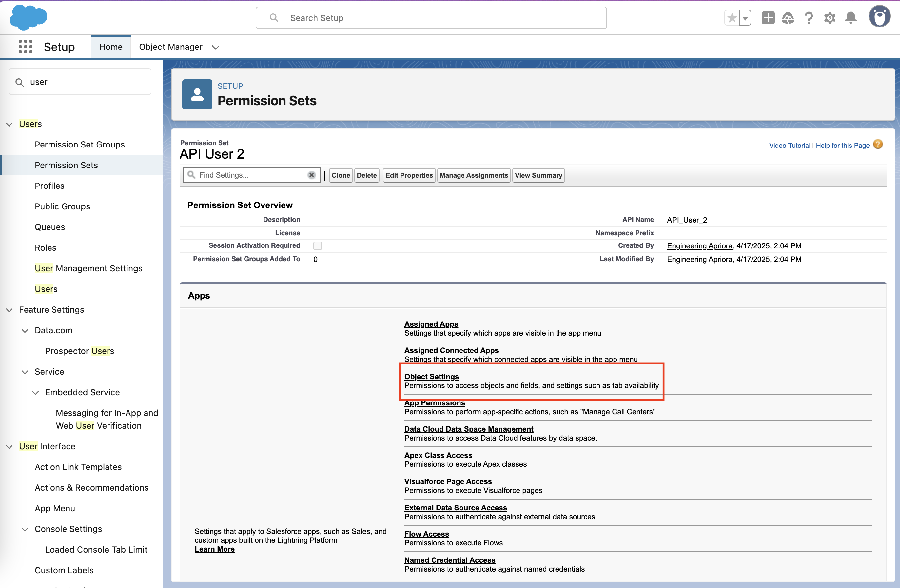The image size is (900, 588).
Task: Open Custom Labels in sidebar
Action: tap(64, 570)
